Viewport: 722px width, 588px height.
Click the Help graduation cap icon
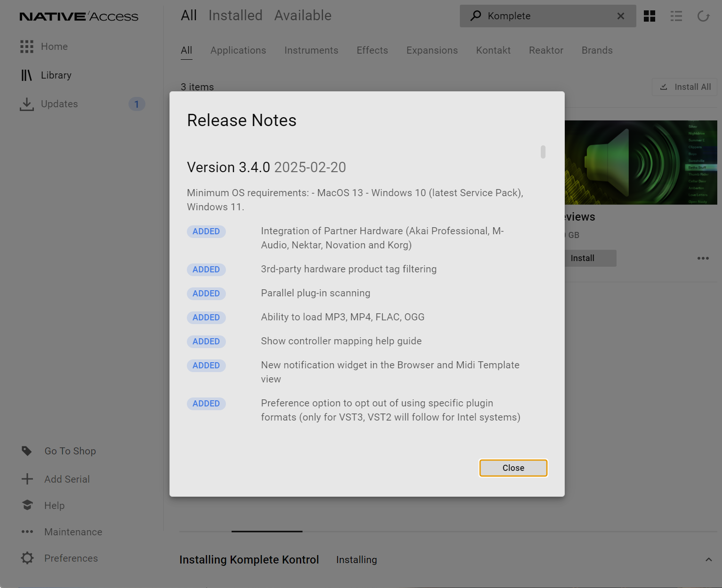point(27,505)
